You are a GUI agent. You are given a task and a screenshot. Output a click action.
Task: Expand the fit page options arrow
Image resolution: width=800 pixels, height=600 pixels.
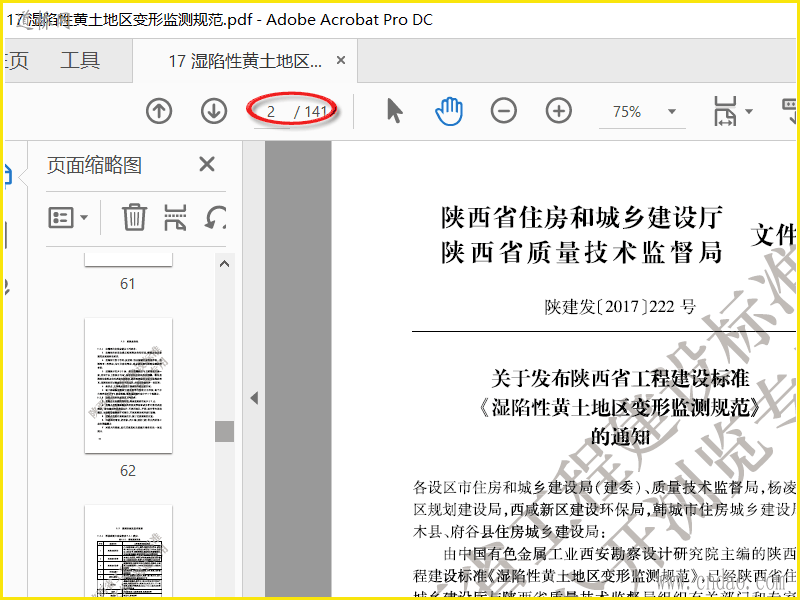pos(749,111)
